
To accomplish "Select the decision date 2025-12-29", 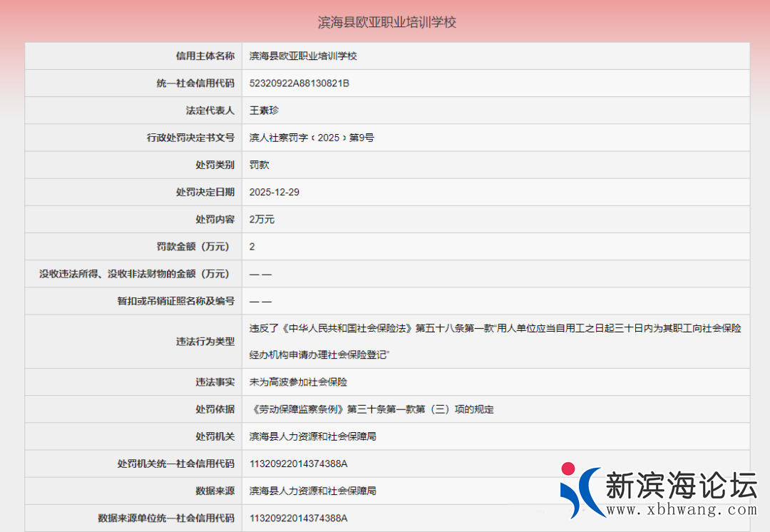I will coord(274,192).
